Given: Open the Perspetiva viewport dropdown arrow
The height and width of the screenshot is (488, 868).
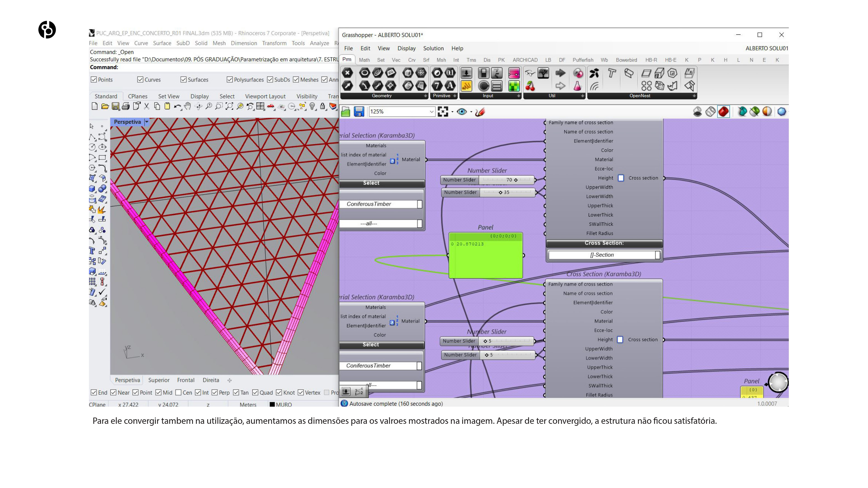Looking at the screenshot, I should click(146, 122).
